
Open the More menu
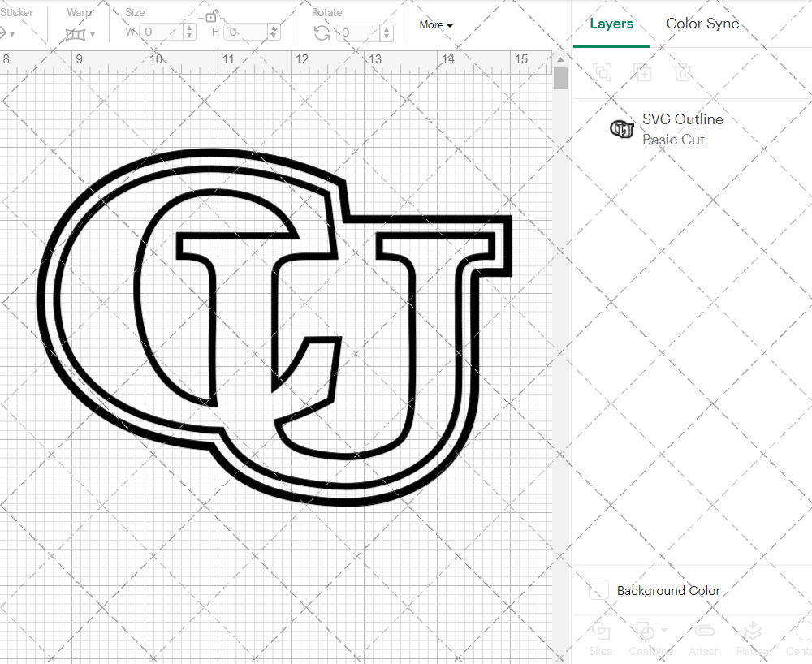pyautogui.click(x=436, y=25)
